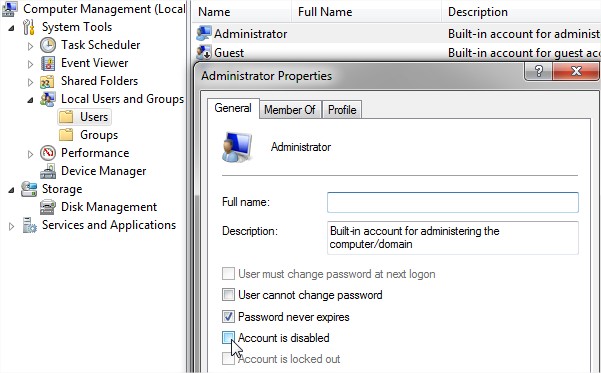
Task: Select the Guest row name
Action: (229, 53)
